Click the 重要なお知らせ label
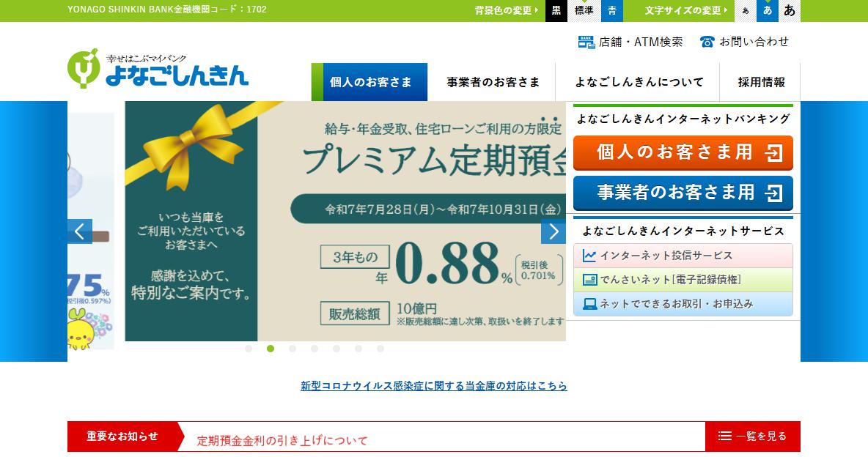868x457 pixels. tap(122, 436)
